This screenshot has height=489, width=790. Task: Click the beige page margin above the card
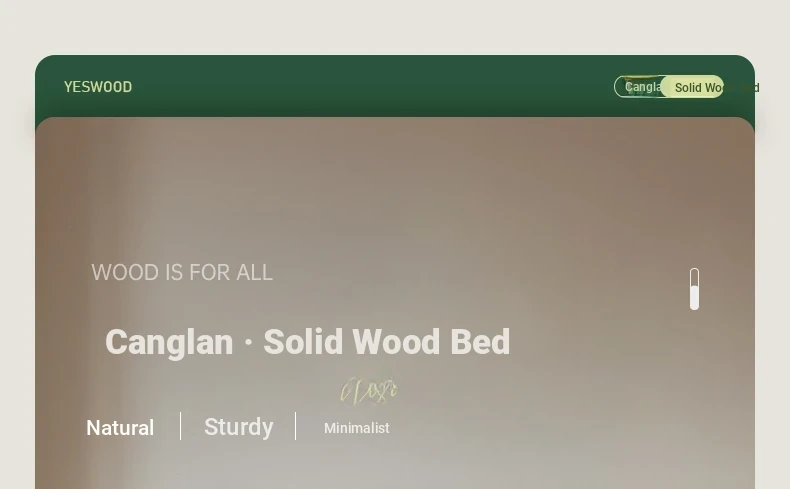coord(395,26)
